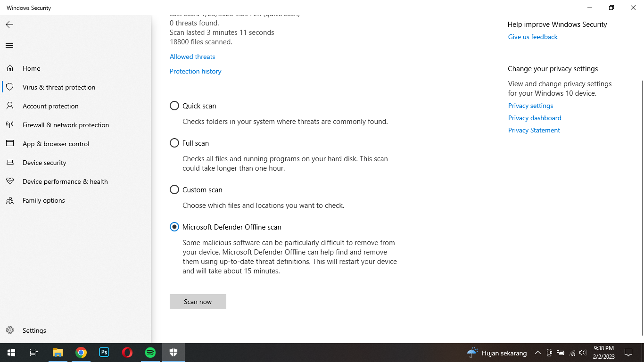This screenshot has height=362, width=644.
Task: Open Firewall & network protection section
Action: tap(66, 125)
